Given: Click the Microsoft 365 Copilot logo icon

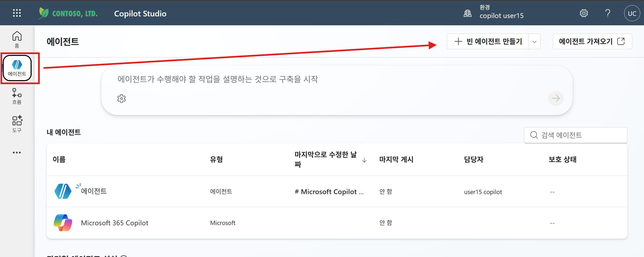Looking at the screenshot, I should point(63,223).
